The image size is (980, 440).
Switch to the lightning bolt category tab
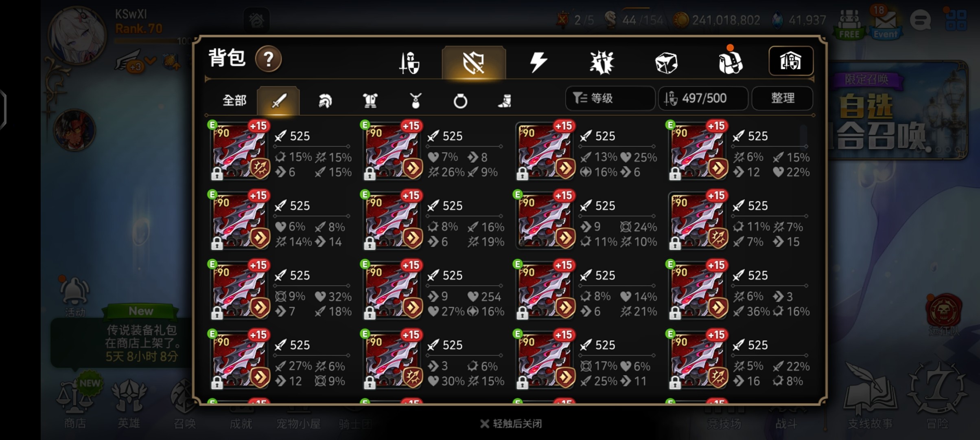(538, 63)
